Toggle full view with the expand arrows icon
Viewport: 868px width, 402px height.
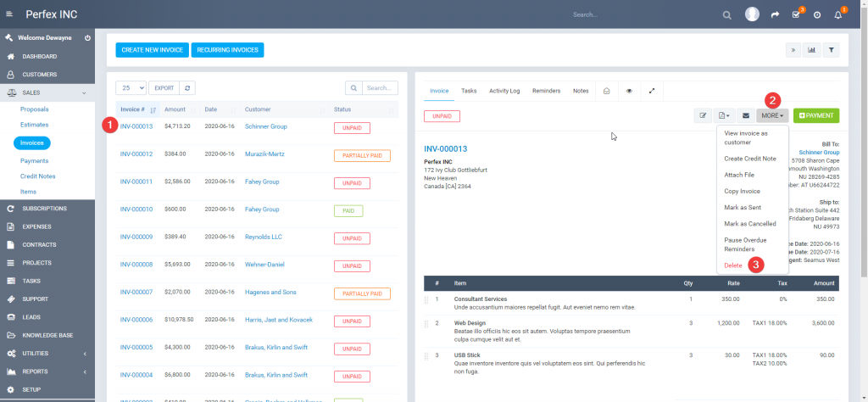click(652, 91)
